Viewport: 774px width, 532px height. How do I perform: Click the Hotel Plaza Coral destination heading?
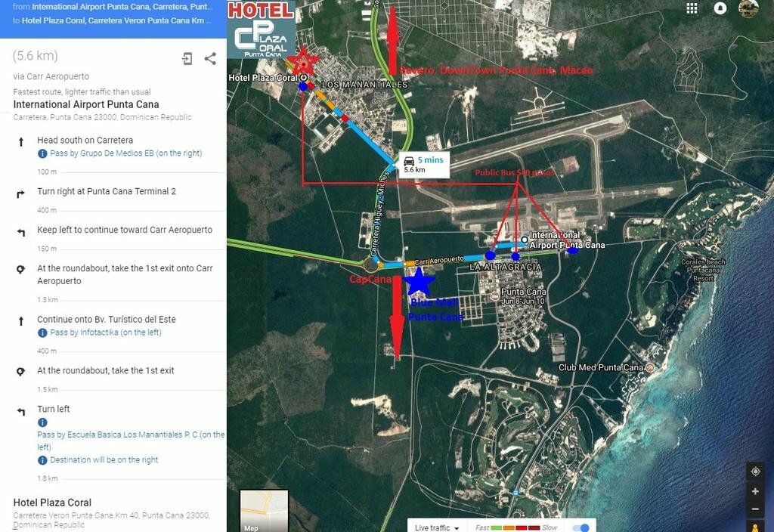point(52,503)
